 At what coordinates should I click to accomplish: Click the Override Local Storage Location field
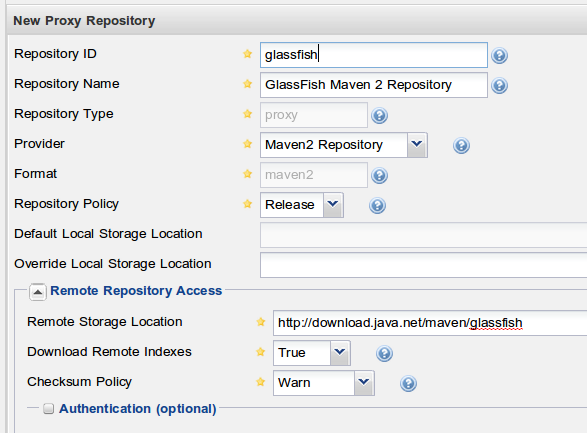pyautogui.click(x=423, y=265)
